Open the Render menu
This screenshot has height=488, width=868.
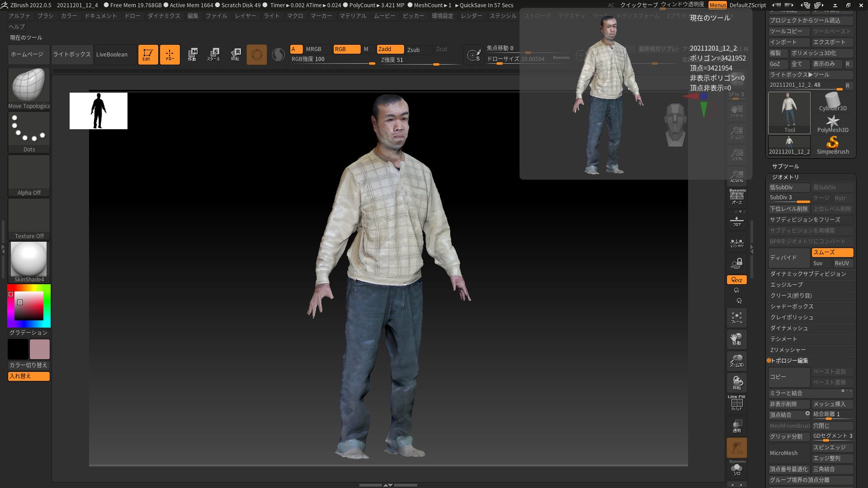coord(471,16)
